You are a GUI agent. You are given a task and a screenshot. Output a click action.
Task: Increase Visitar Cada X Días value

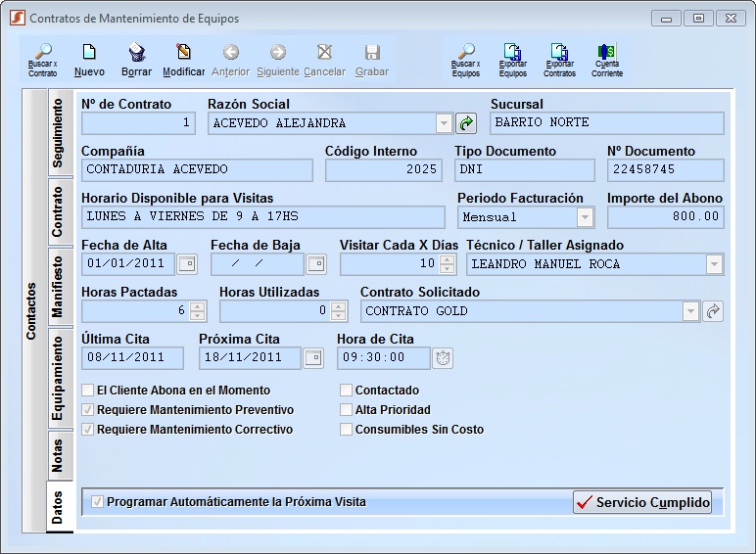click(x=448, y=259)
